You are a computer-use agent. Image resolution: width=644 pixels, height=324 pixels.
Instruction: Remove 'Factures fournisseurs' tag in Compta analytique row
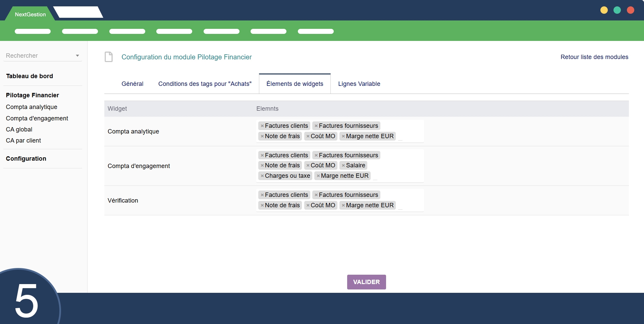click(316, 126)
